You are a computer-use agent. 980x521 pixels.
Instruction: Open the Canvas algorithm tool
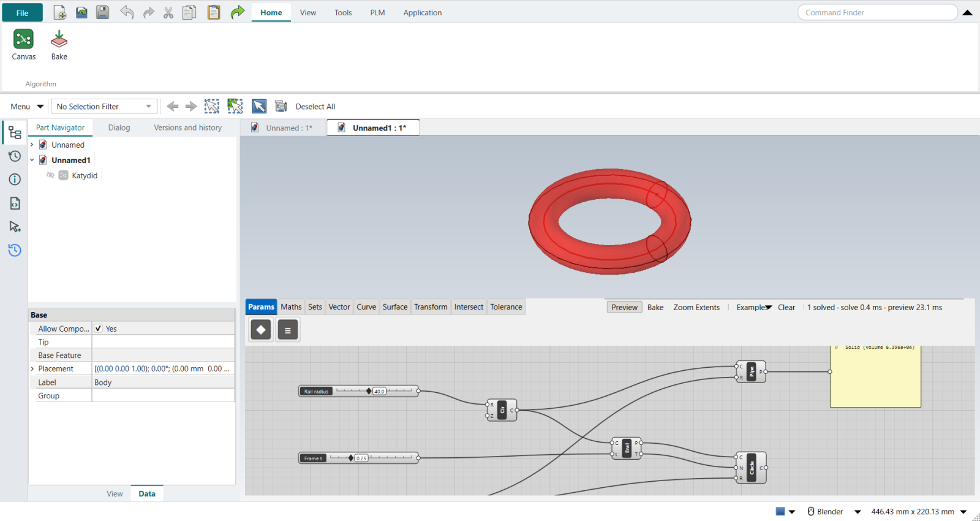click(23, 45)
